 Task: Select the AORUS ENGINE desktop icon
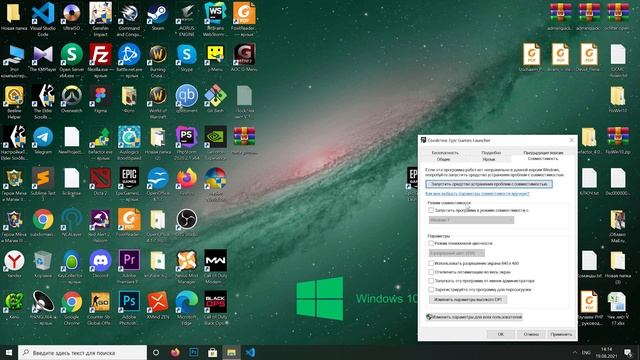(x=187, y=19)
